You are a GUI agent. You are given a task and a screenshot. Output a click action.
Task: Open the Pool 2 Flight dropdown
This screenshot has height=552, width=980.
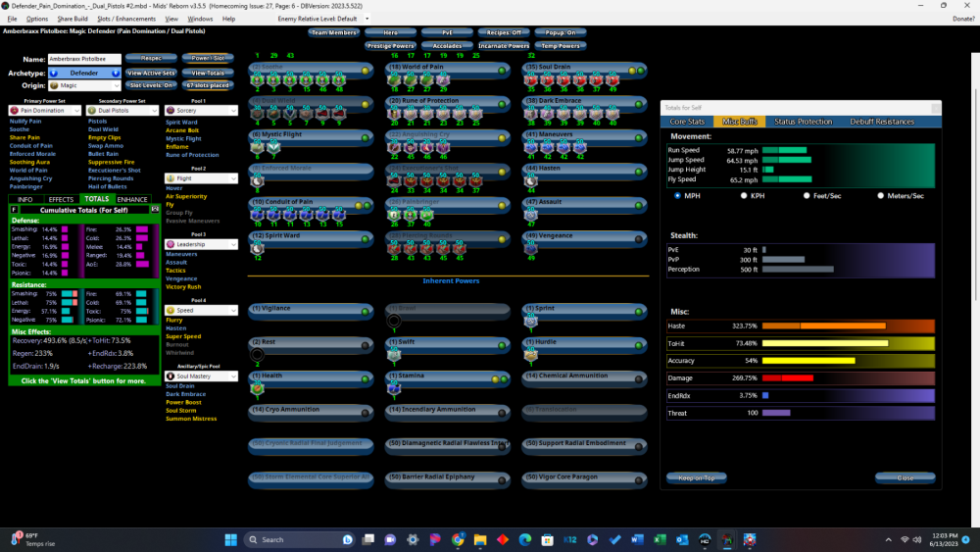(x=201, y=178)
